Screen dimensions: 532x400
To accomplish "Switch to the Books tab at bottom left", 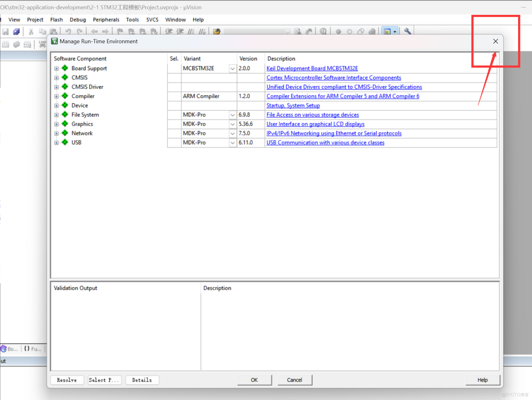I will (x=9, y=348).
